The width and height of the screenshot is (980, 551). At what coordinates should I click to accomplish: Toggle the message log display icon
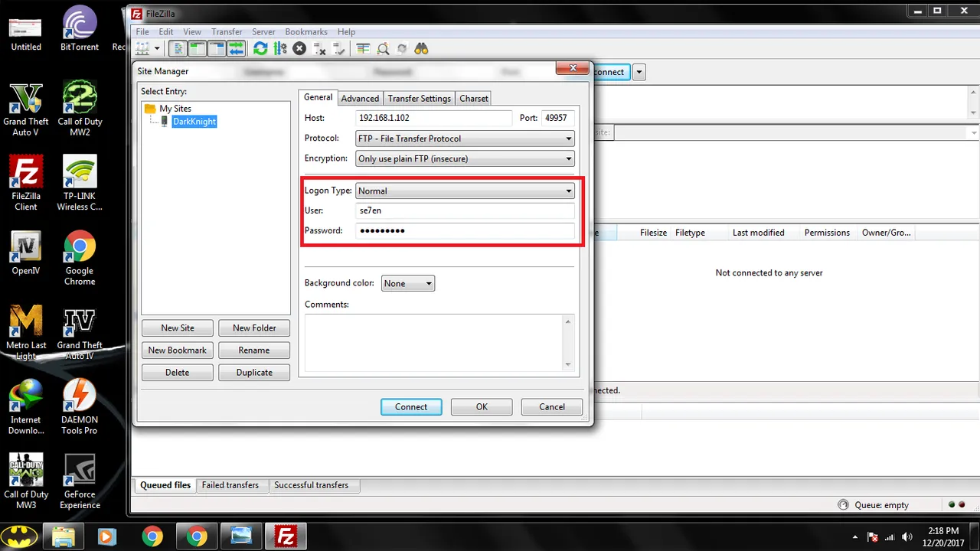(x=178, y=49)
